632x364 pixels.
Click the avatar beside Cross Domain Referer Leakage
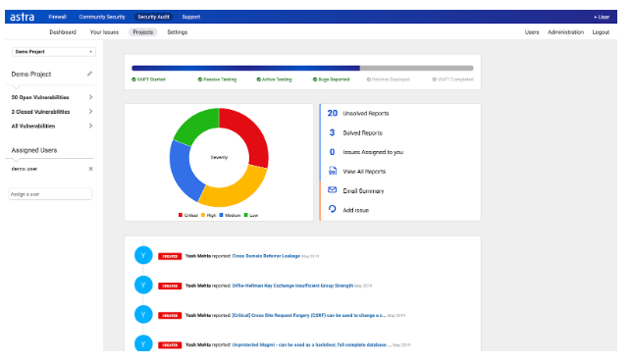pyautogui.click(x=143, y=255)
